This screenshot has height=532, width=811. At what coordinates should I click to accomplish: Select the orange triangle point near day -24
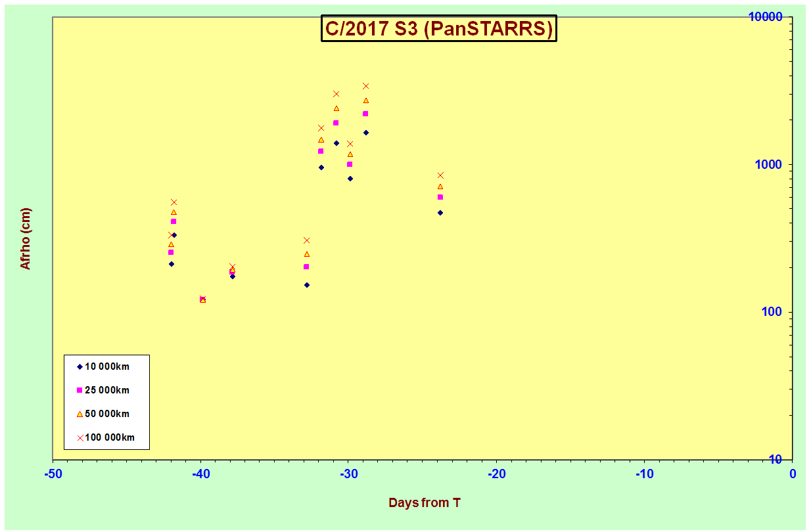coord(440,187)
